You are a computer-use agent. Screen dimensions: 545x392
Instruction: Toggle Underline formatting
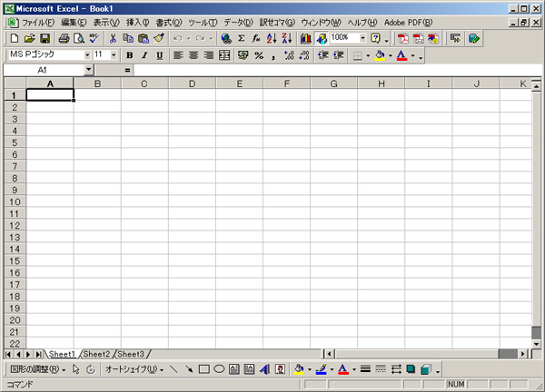click(x=160, y=55)
